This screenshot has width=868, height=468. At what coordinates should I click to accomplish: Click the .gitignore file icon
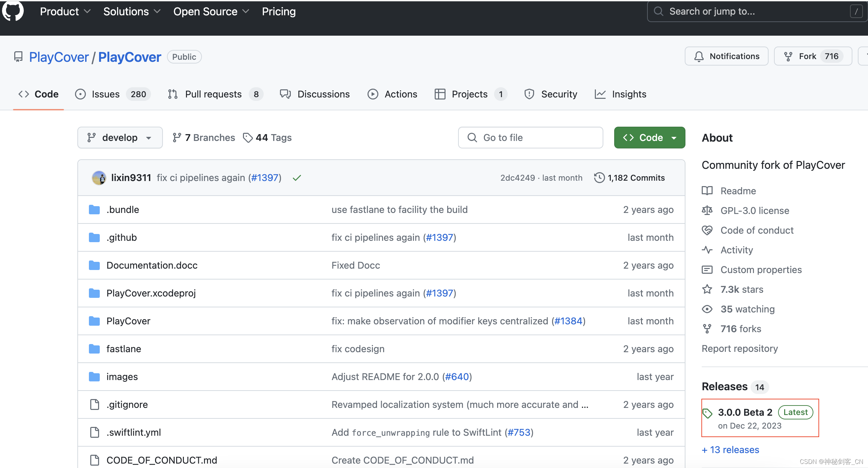95,404
